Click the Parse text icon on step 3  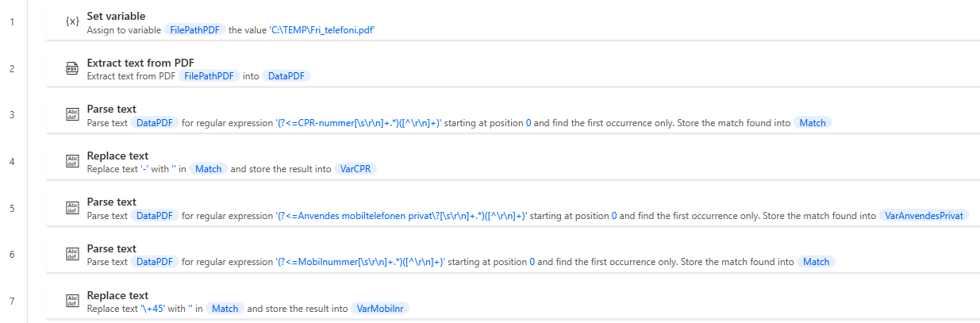72,115
